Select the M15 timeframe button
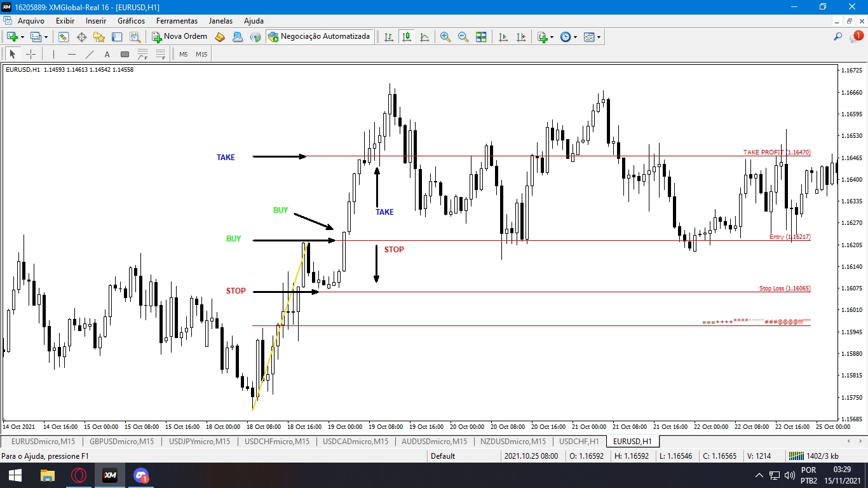 (201, 54)
